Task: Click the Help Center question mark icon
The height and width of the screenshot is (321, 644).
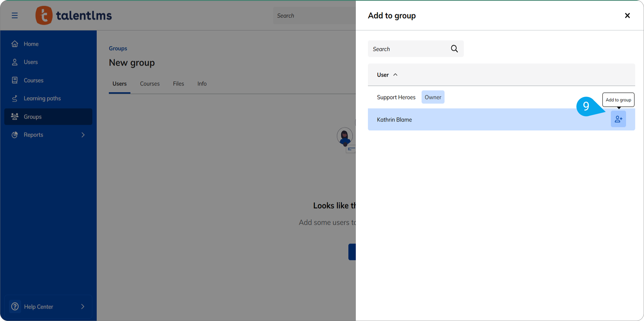Action: (15, 307)
